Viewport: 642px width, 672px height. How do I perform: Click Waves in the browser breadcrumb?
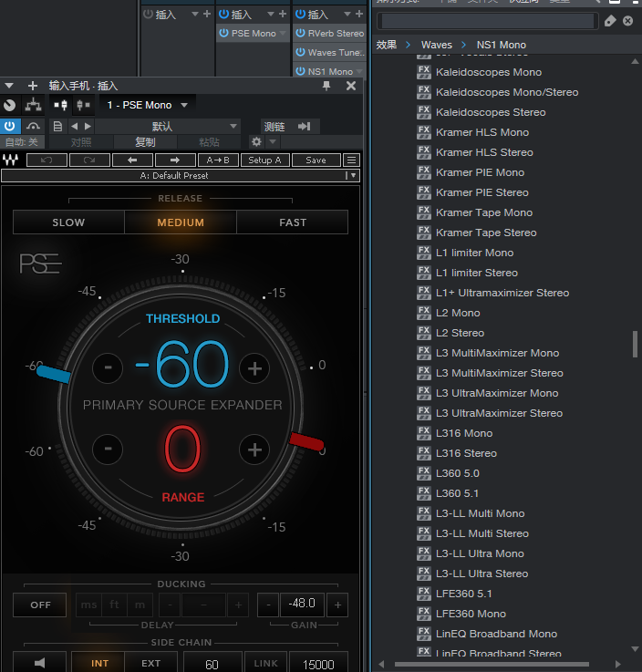click(436, 45)
